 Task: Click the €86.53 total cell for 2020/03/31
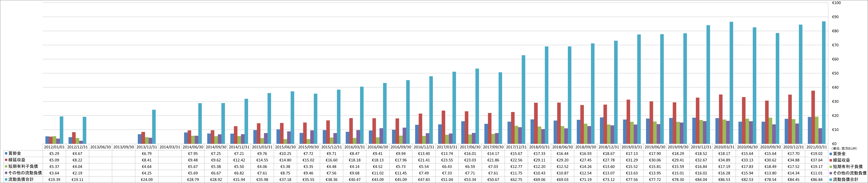(x=724, y=180)
